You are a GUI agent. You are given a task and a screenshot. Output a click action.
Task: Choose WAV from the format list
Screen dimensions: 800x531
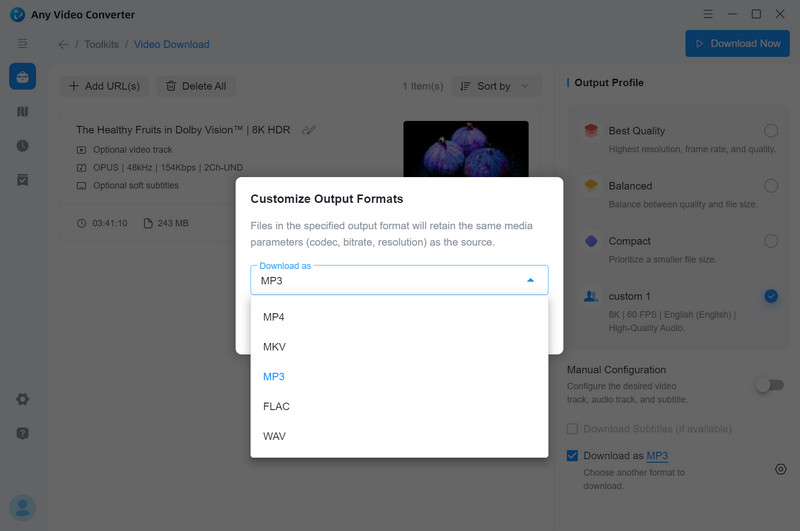pyautogui.click(x=399, y=436)
